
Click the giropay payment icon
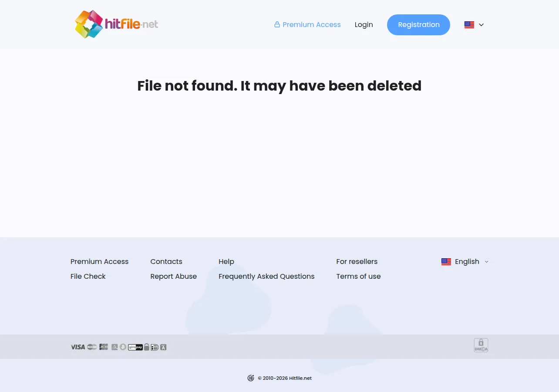pyautogui.click(x=135, y=347)
